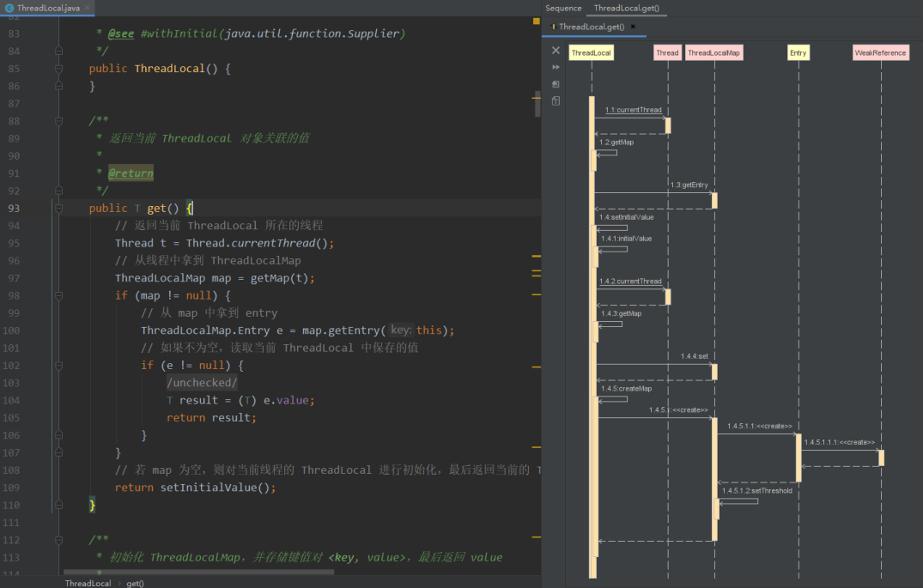Screen dimensions: 923x588
Task: Fold the Javadoc comment starting at line 112
Action: tap(58, 540)
